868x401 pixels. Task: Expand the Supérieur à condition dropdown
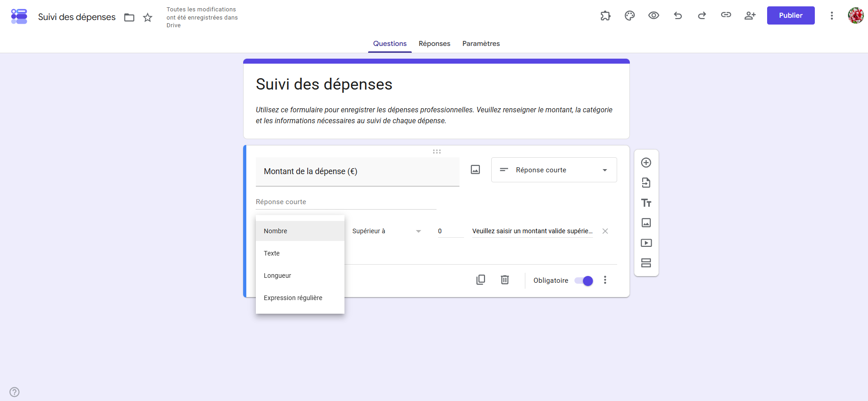coord(387,231)
